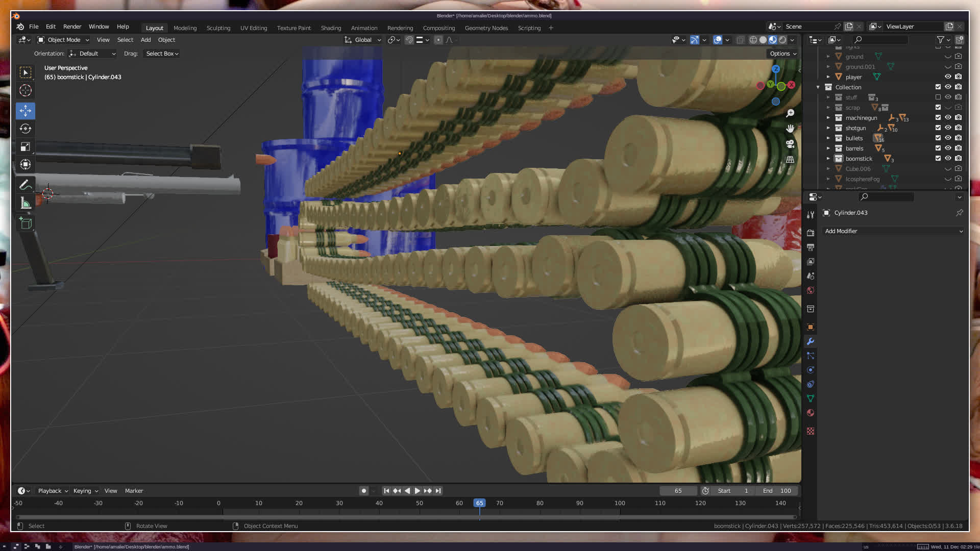Open the Object Mode dropdown

[63, 40]
